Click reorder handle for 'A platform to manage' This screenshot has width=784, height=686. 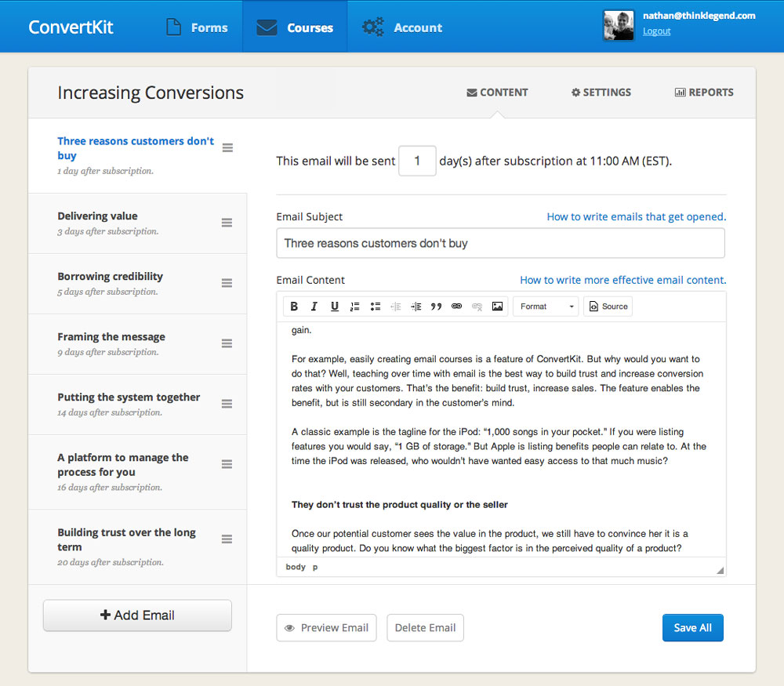pyautogui.click(x=227, y=464)
